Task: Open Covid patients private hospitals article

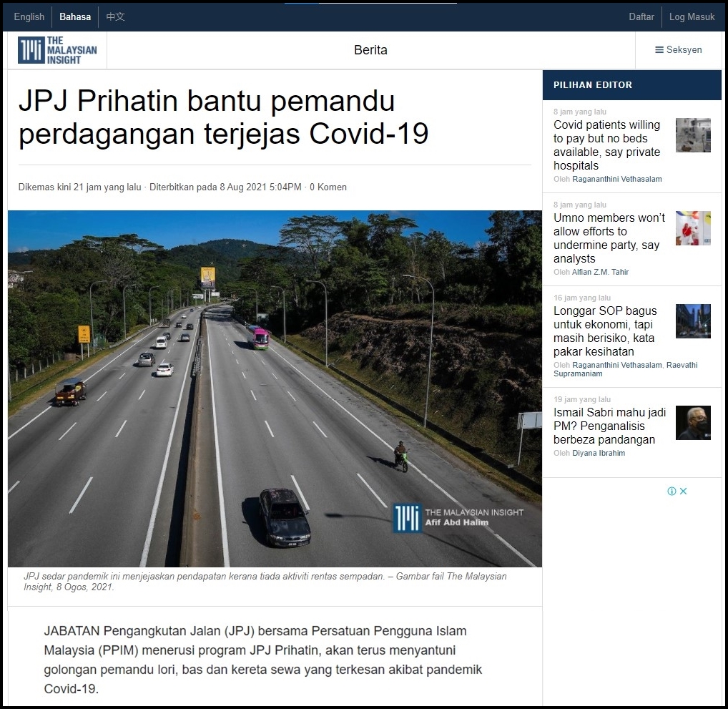Action: pos(606,145)
